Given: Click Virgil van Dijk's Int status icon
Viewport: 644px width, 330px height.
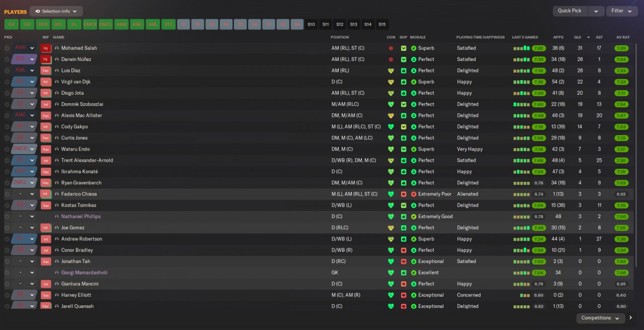Looking at the screenshot, I should 46,82.
